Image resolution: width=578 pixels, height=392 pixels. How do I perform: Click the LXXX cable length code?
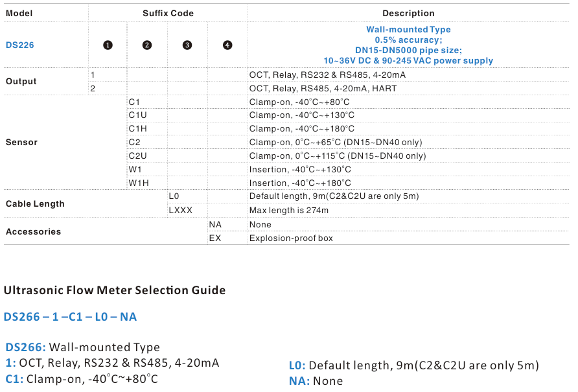180,211
